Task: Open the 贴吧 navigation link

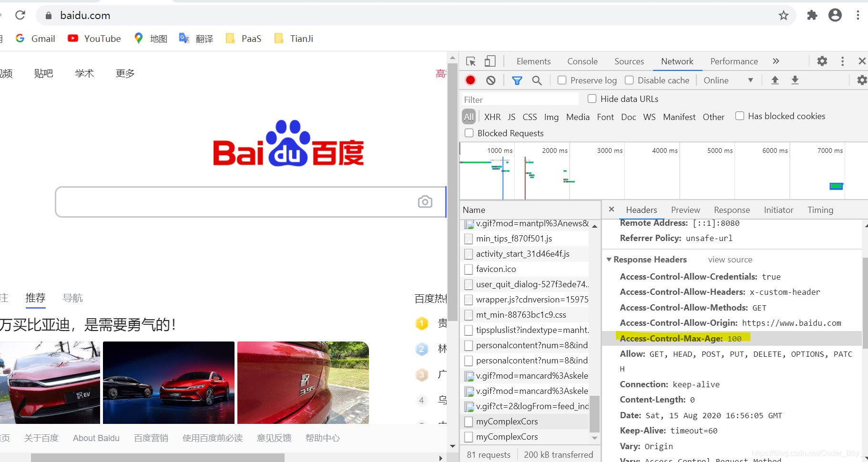Action: pos(43,73)
